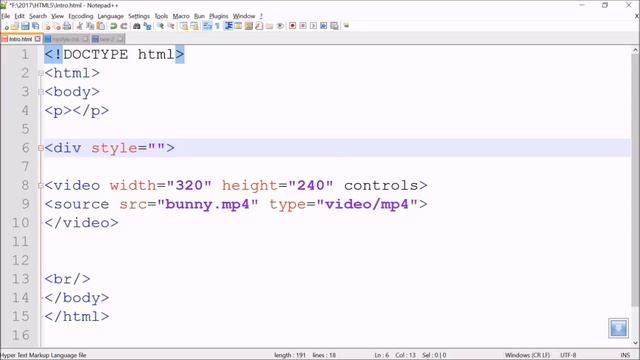640x360 pixels.
Task: Click the Redo arrow icon
Action: (x=124, y=26)
